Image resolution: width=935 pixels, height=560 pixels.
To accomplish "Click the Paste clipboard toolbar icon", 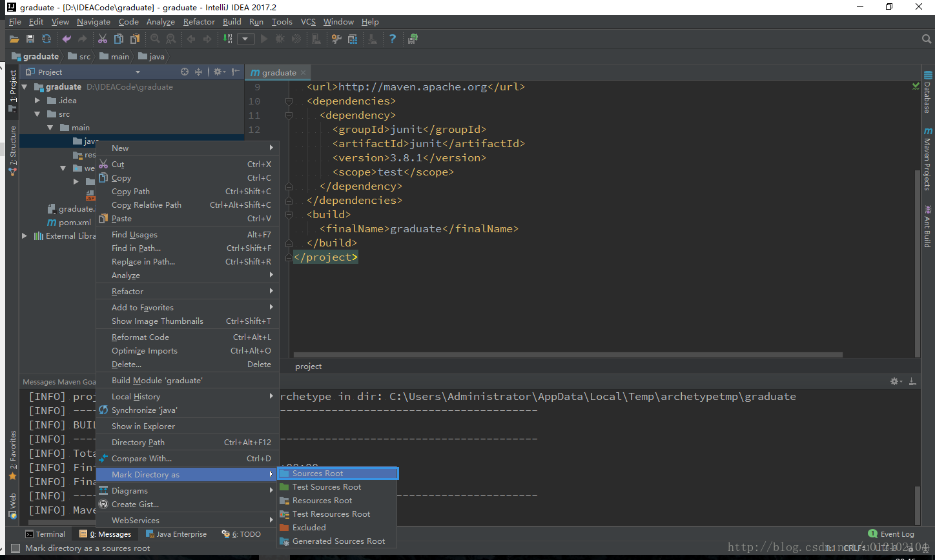I will (135, 39).
